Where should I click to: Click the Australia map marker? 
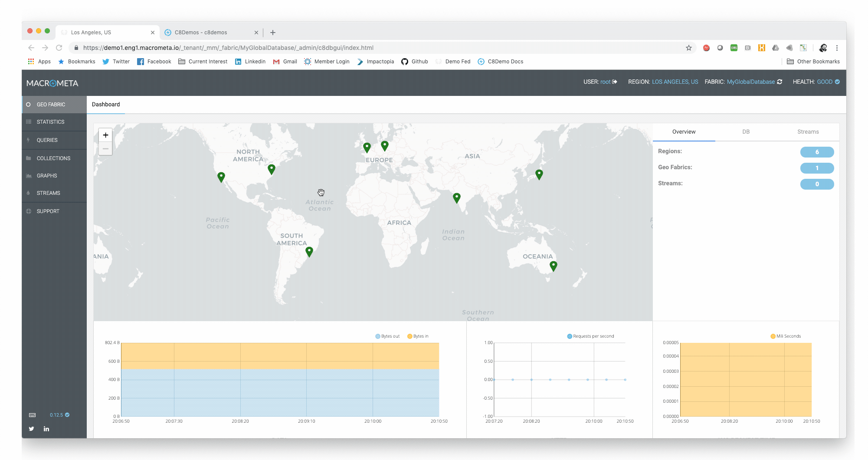[554, 266]
